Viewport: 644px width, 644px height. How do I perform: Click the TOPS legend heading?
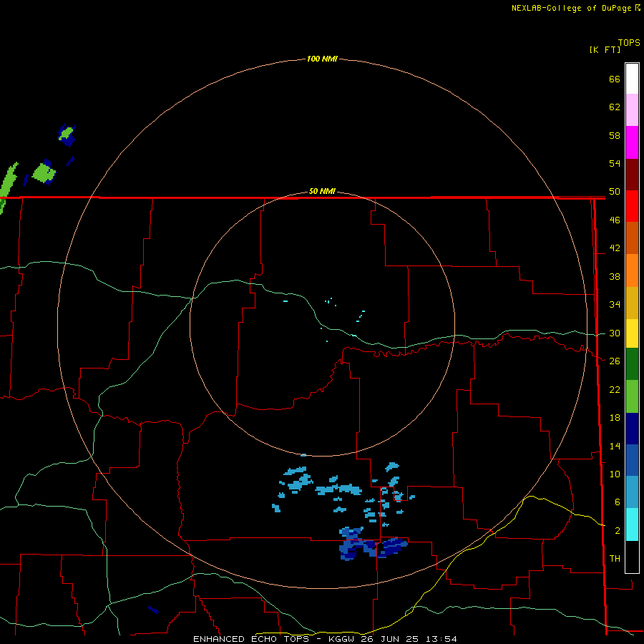pos(629,43)
